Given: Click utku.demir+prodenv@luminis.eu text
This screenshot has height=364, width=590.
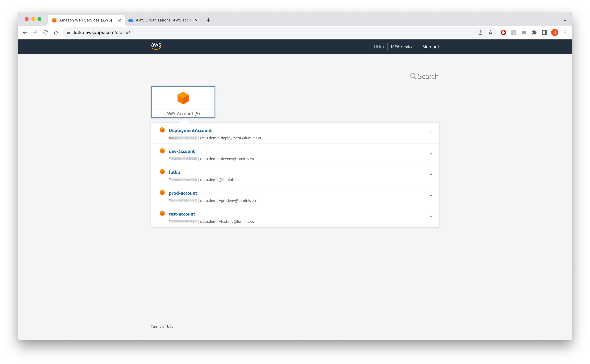Looking at the screenshot, I should tap(228, 201).
